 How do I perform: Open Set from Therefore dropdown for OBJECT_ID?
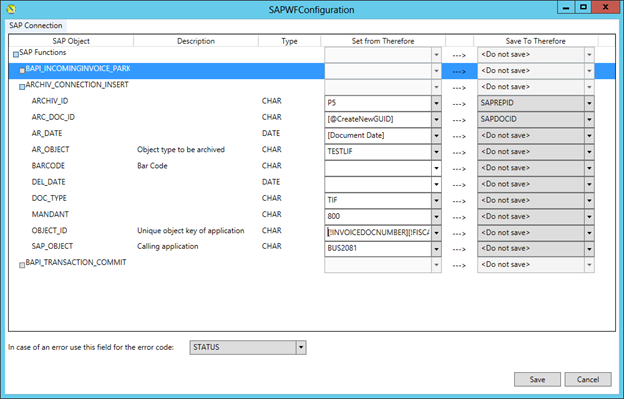pyautogui.click(x=436, y=233)
